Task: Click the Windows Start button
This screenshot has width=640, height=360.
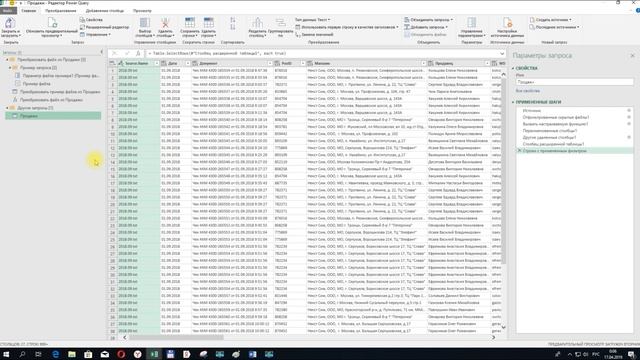Action: click(x=6, y=354)
